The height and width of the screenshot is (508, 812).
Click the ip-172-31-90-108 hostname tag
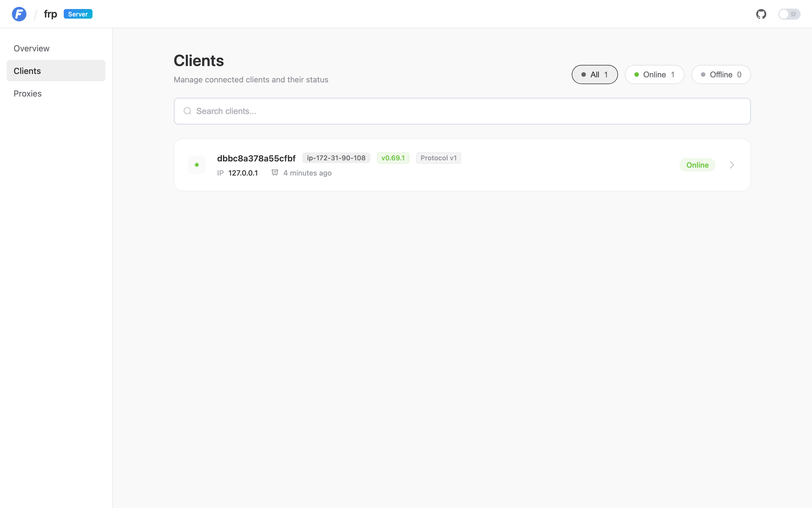(x=336, y=158)
